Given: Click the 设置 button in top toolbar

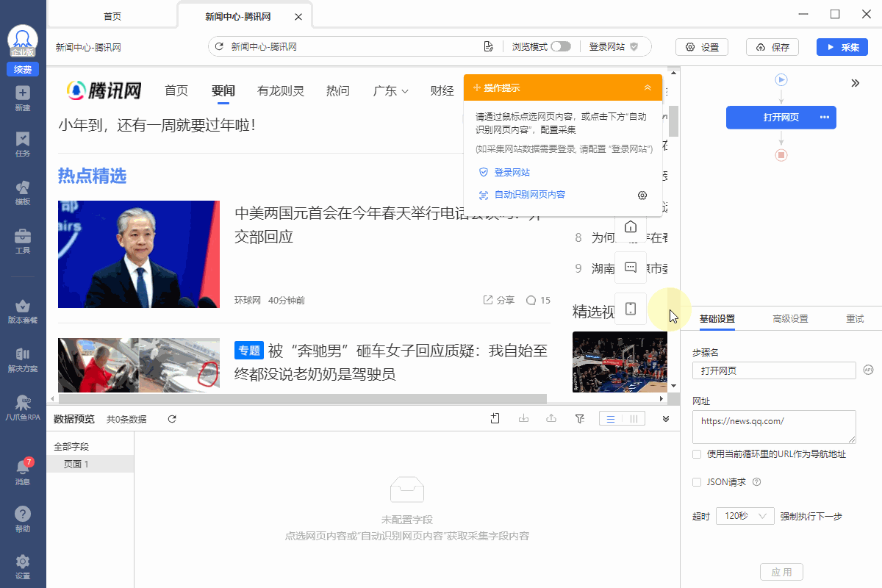Looking at the screenshot, I should click(702, 47).
